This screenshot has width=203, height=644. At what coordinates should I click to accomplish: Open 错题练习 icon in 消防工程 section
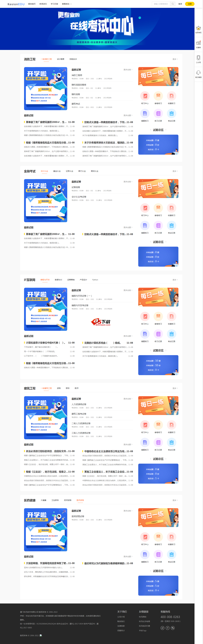coord(145,113)
